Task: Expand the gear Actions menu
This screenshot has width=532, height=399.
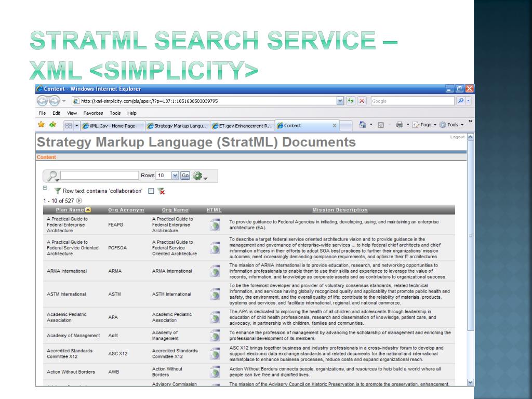Action: 199,176
